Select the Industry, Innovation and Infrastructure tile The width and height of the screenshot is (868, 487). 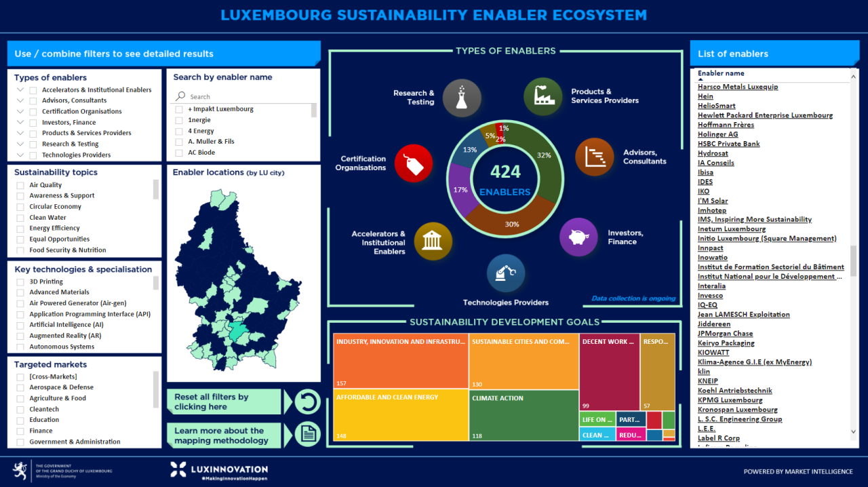[401, 361]
